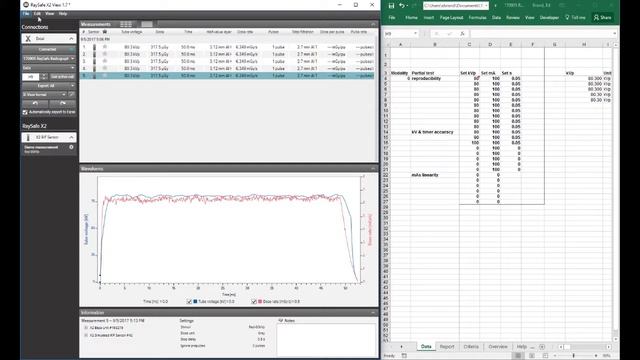Select measurement row 2 in the list
This screenshot has width=640, height=360.
[x=227, y=54]
